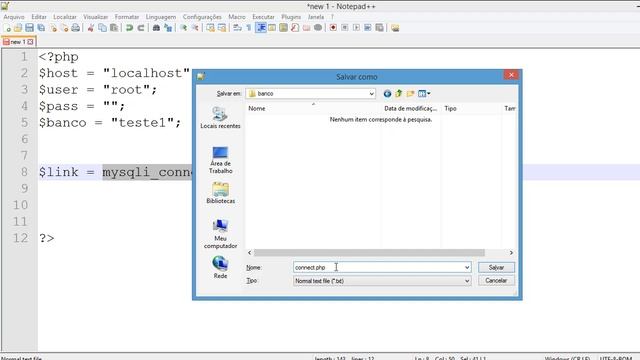Screen dimensions: 640x360
Task: Open the Arquivo menu
Action: [14, 17]
